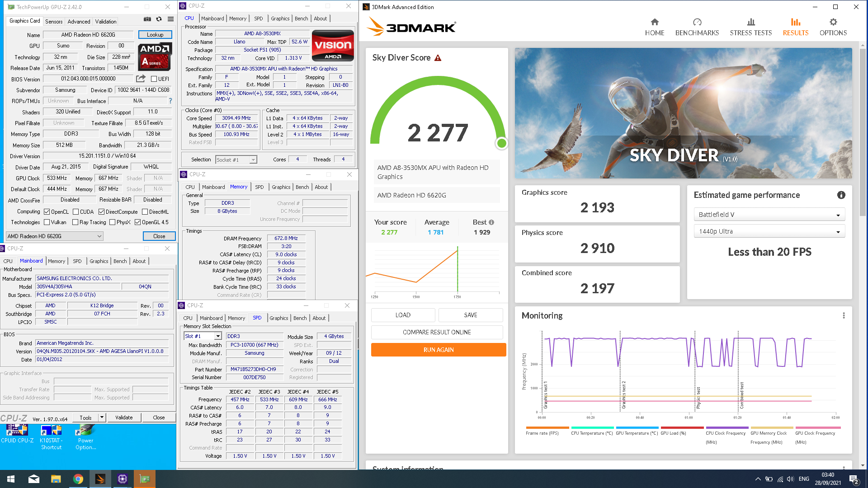
Task: Open 3DMark Results icon
Action: (x=796, y=22)
